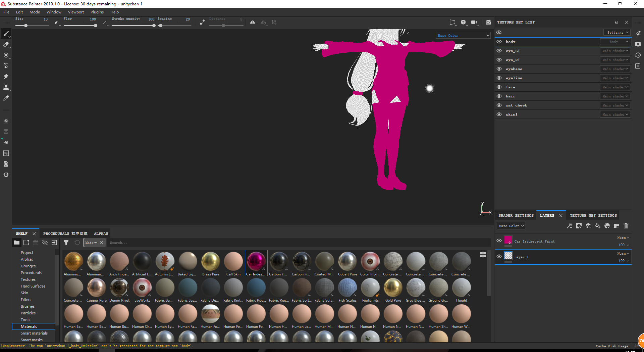Viewport: 644px width, 352px height.
Task: Click the brush Size slider handle
Action: pyautogui.click(x=26, y=26)
